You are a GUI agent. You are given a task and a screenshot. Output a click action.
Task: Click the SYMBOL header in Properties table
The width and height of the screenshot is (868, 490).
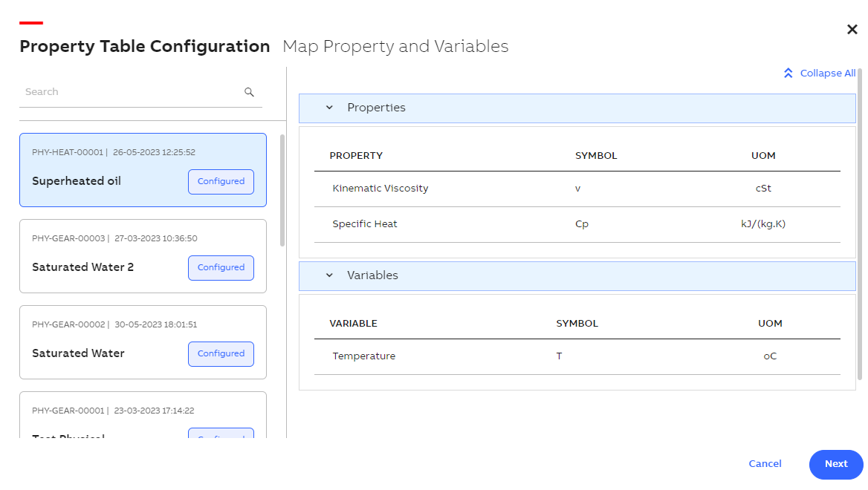(596, 156)
